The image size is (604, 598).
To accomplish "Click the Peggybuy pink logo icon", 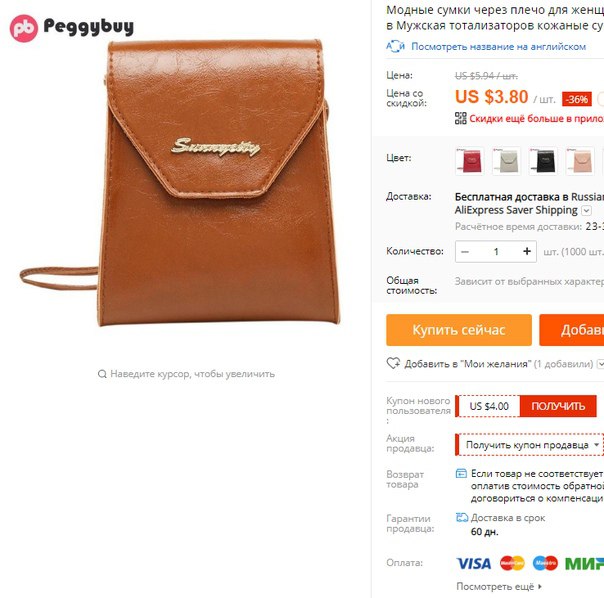I will click(x=24, y=28).
